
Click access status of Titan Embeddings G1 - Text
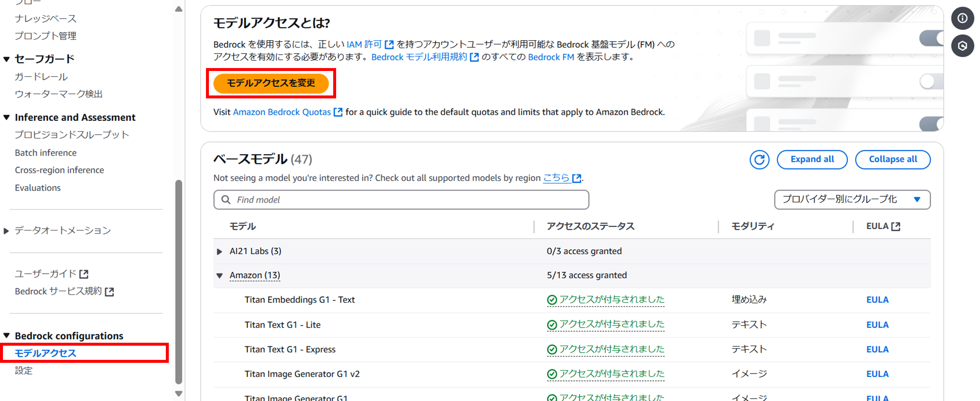click(606, 300)
